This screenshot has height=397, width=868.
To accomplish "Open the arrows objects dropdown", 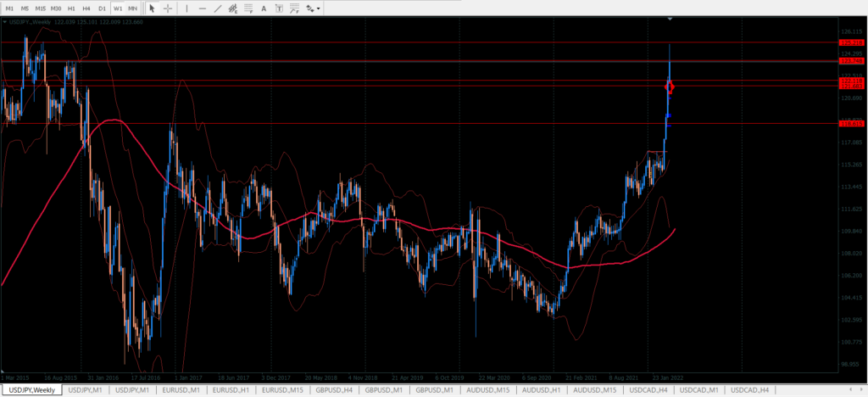I will point(314,8).
